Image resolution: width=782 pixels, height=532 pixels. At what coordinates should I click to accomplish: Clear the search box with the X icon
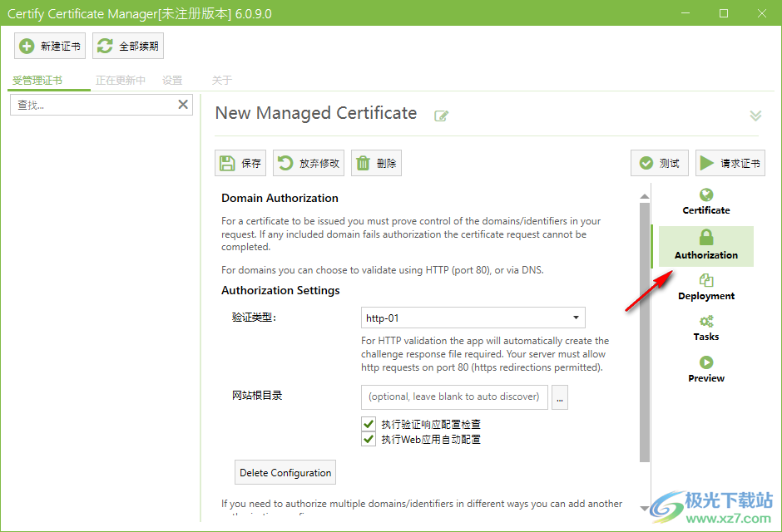point(183,105)
